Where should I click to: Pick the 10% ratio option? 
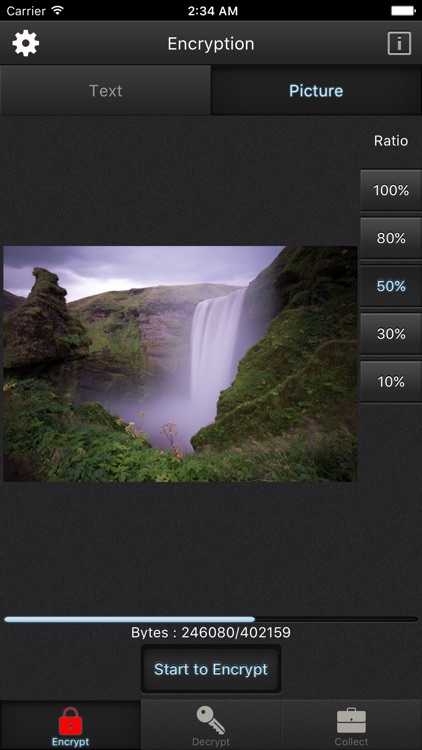click(x=391, y=382)
